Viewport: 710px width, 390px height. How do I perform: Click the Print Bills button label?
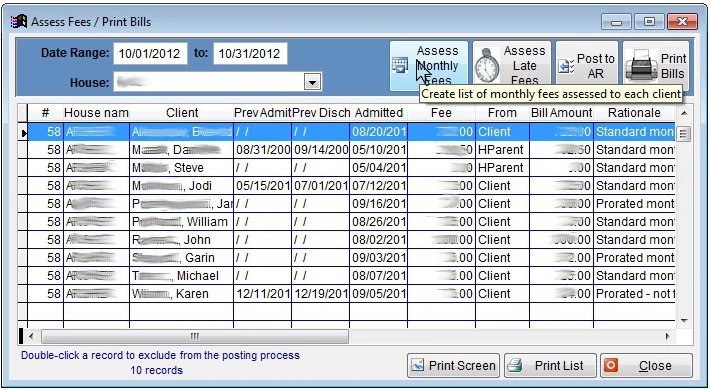(x=673, y=66)
